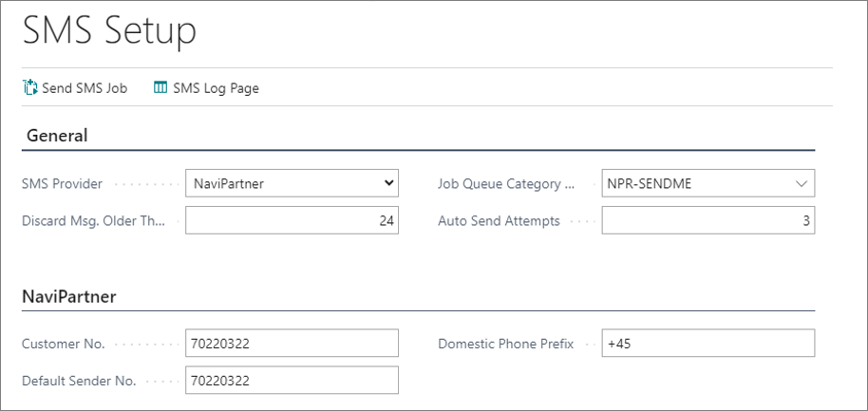Image resolution: width=868 pixels, height=411 pixels.
Task: Collapse the NaviPartner section header
Action: (x=69, y=297)
